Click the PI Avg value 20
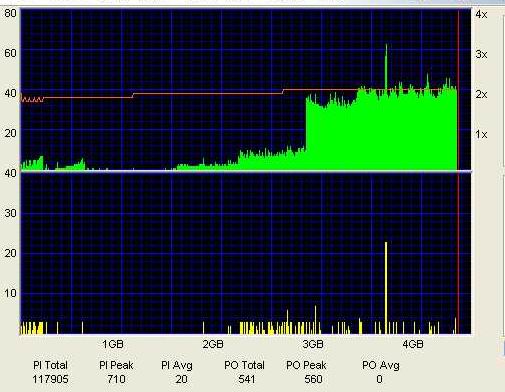Image resolution: width=505 pixels, height=392 pixels. point(181,379)
